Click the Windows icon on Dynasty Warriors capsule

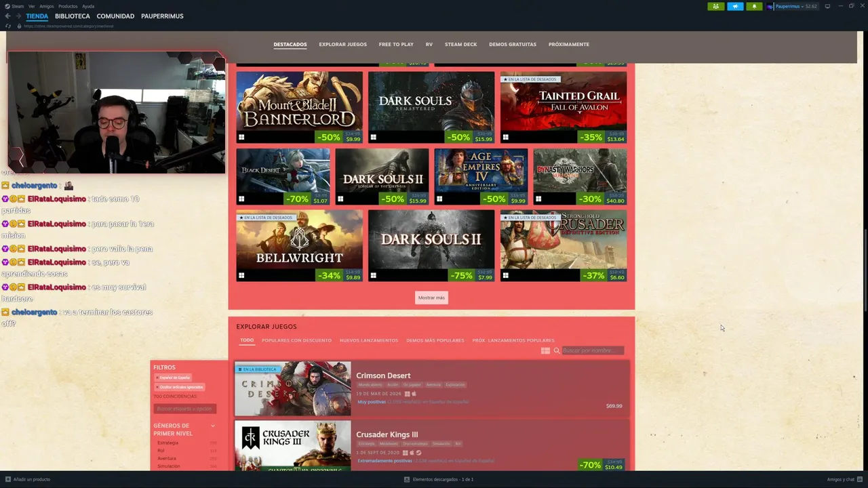(538, 199)
